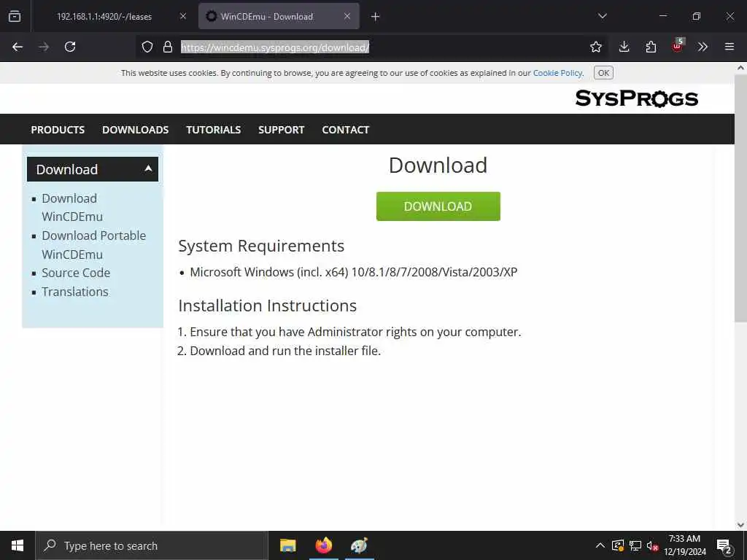Reload the WinCDEmu download page
The width and height of the screenshot is (747, 560).
pyautogui.click(x=70, y=47)
